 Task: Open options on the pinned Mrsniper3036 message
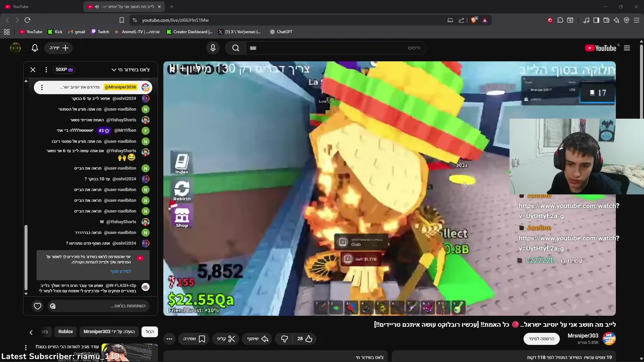coord(42,87)
